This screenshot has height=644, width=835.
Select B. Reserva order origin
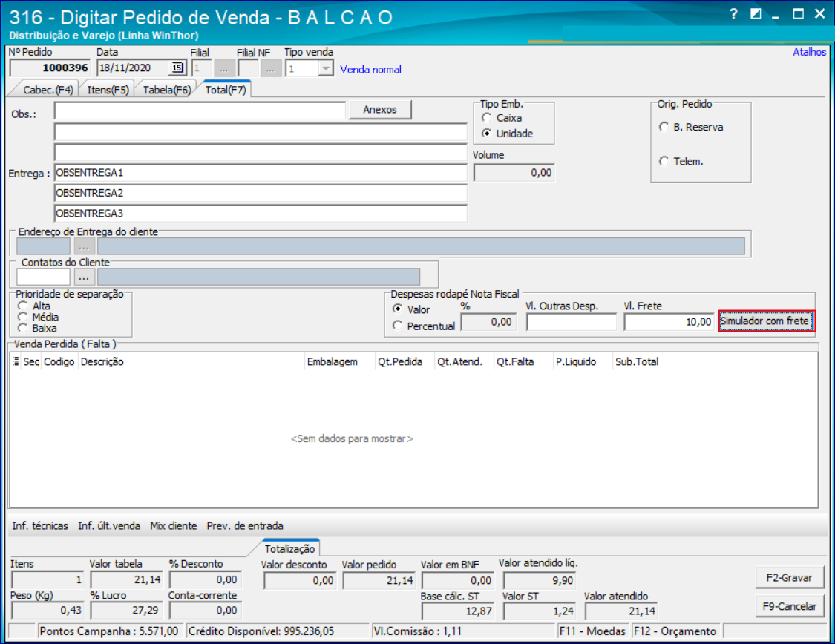point(664,127)
